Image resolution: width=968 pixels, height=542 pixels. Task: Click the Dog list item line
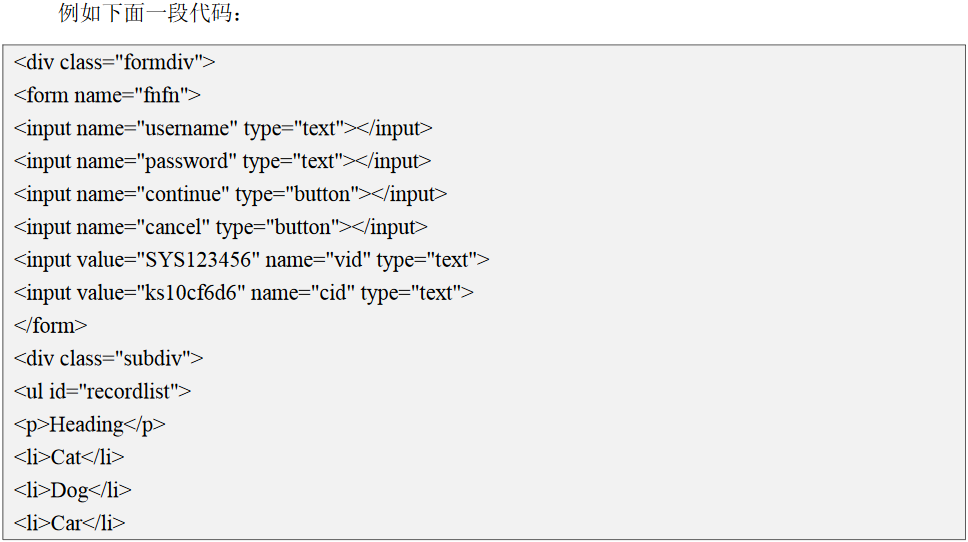click(73, 491)
